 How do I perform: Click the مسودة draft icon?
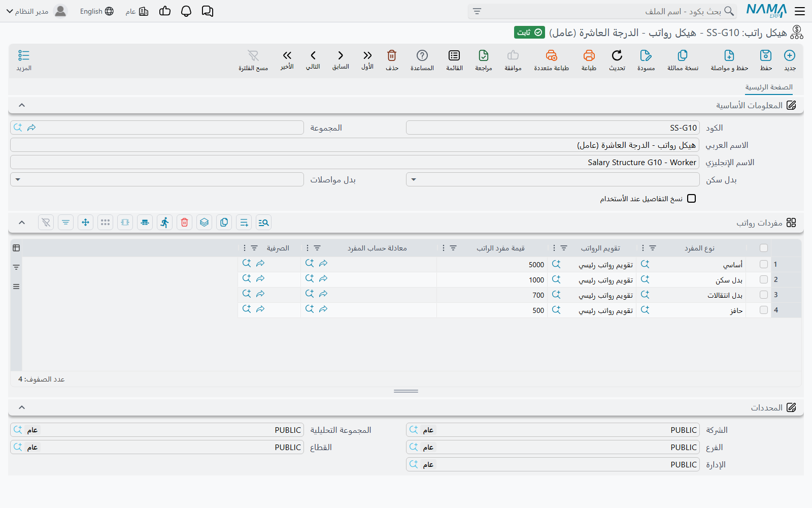click(x=646, y=55)
